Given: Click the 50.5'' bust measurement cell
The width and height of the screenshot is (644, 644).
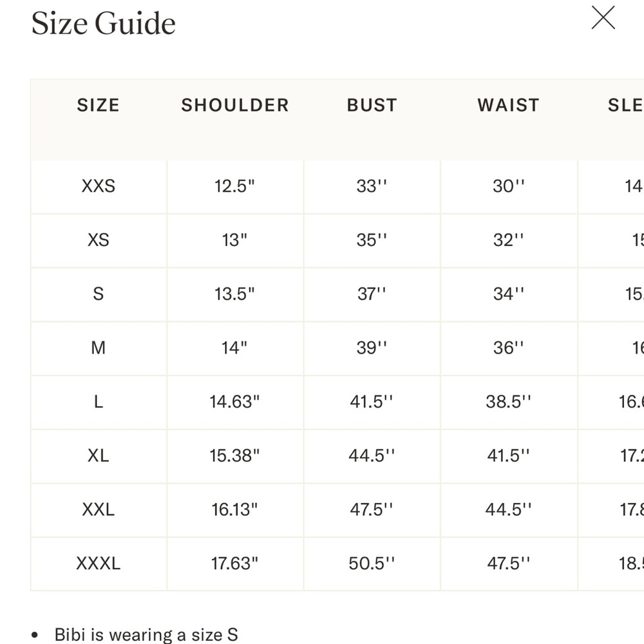Looking at the screenshot, I should [x=372, y=563].
